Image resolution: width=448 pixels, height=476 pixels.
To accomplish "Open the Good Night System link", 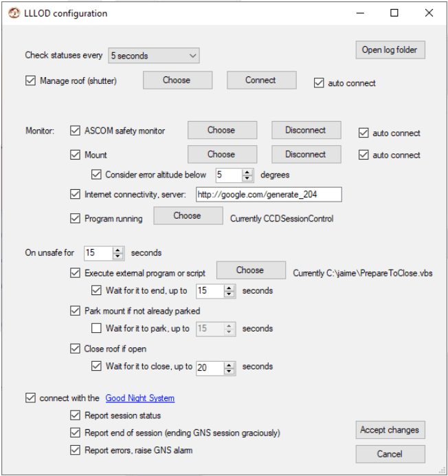I will [x=140, y=398].
